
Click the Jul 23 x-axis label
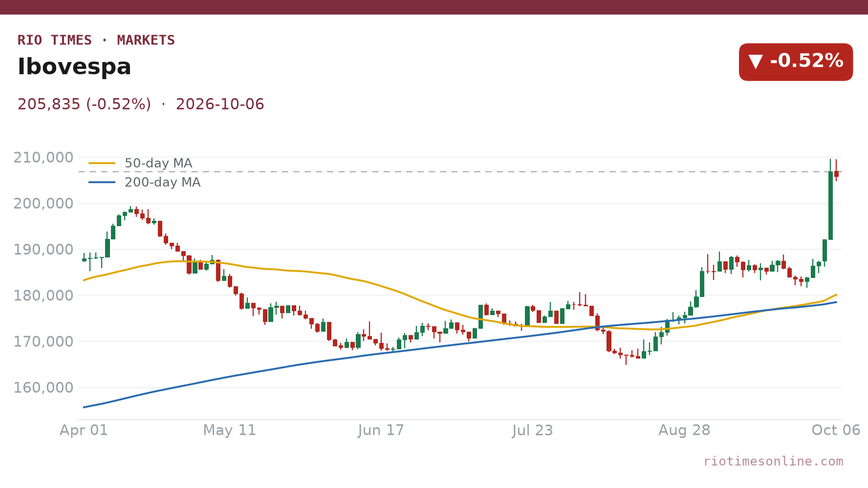click(x=533, y=430)
